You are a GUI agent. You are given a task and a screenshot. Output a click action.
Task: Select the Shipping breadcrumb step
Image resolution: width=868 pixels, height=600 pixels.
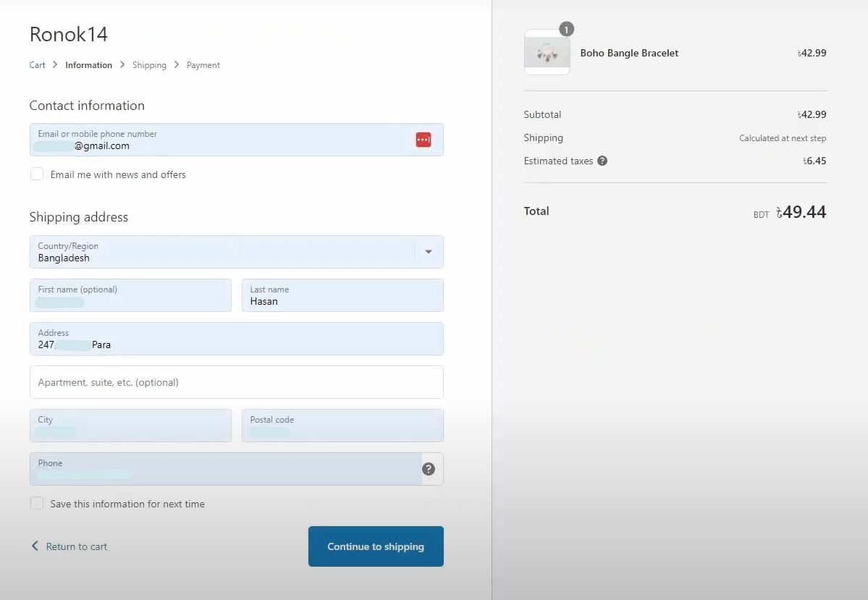pyautogui.click(x=149, y=65)
